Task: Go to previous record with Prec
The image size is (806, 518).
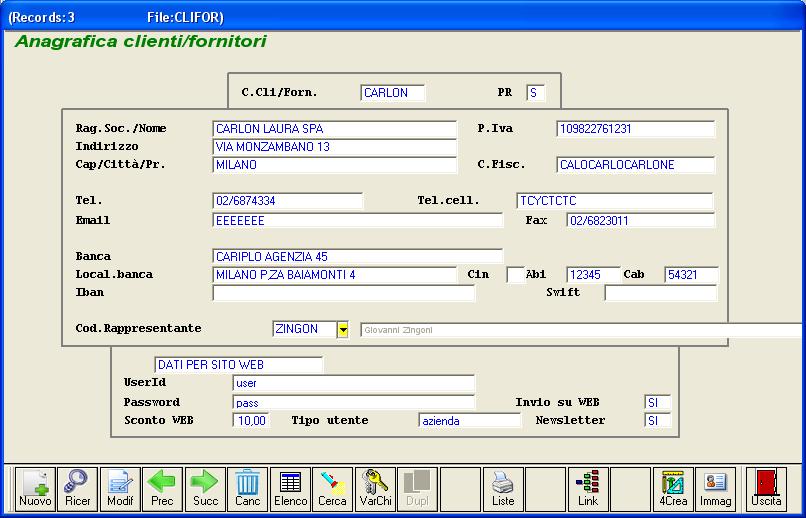Action: click(x=162, y=489)
